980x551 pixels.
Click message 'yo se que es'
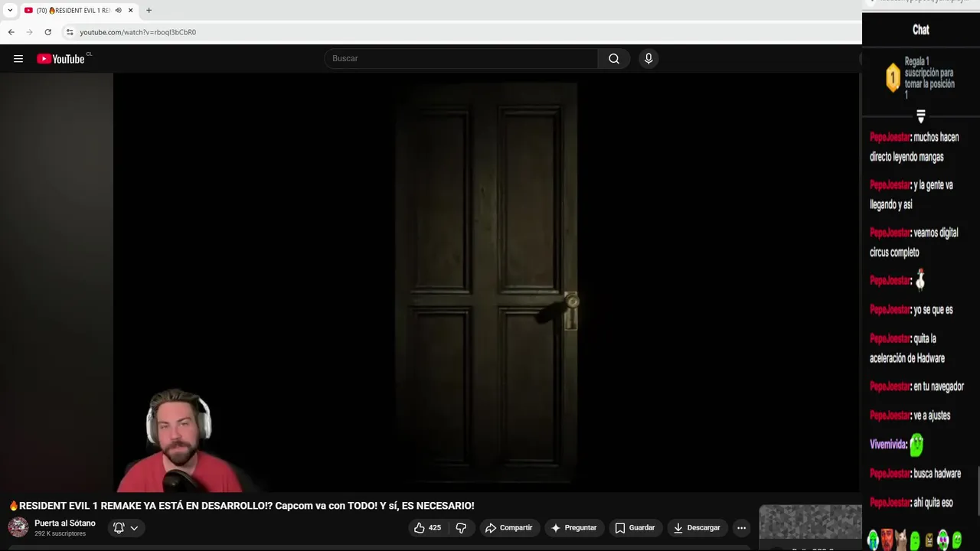point(933,310)
